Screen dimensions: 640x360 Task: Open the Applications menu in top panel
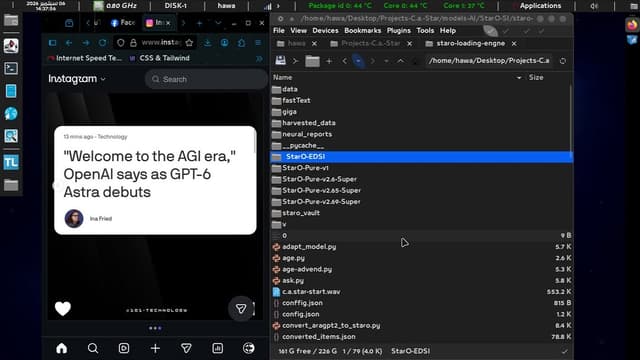(x=540, y=6)
